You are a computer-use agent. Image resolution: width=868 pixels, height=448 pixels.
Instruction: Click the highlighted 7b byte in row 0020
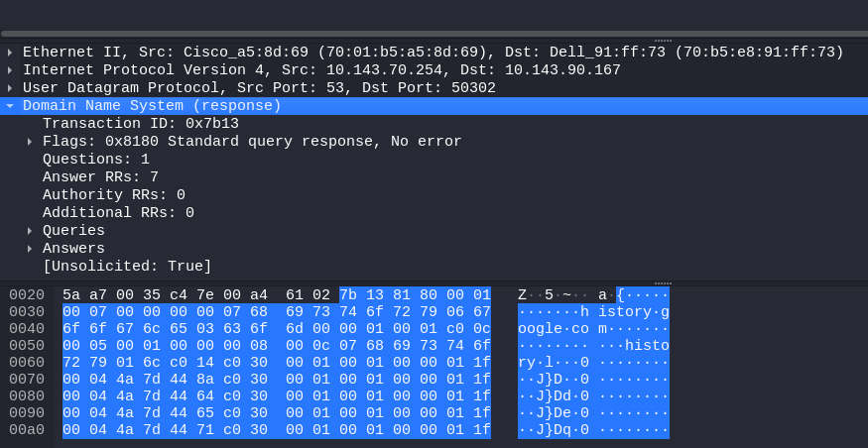(x=348, y=295)
